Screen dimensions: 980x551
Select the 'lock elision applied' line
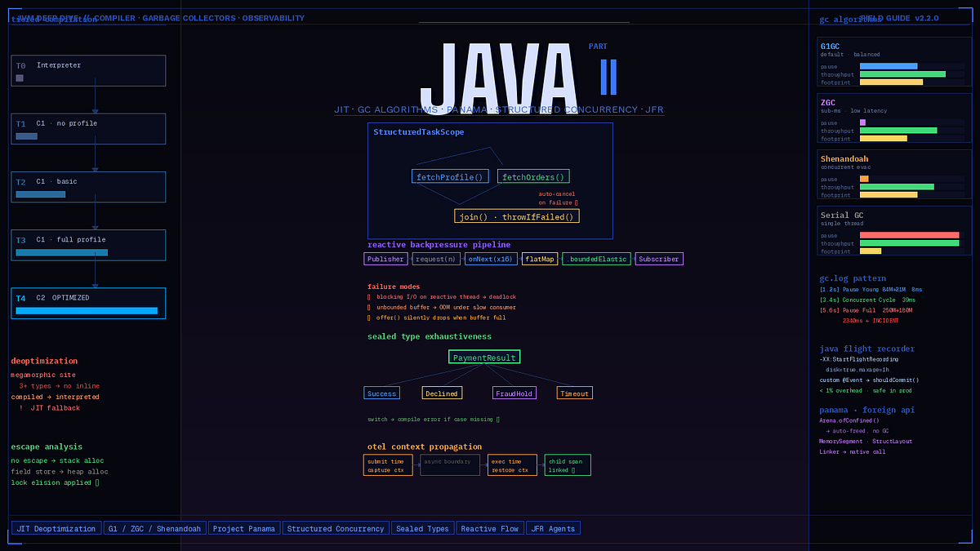tap(55, 482)
